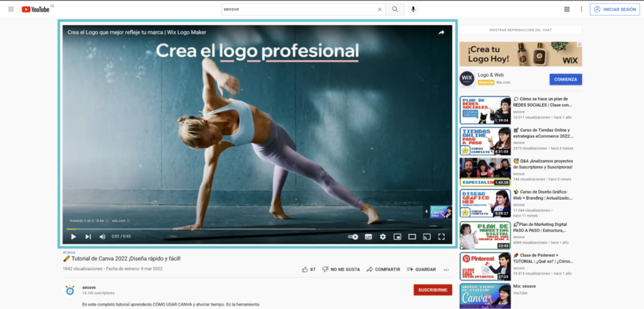Click the #Canva hashtag

point(69,252)
